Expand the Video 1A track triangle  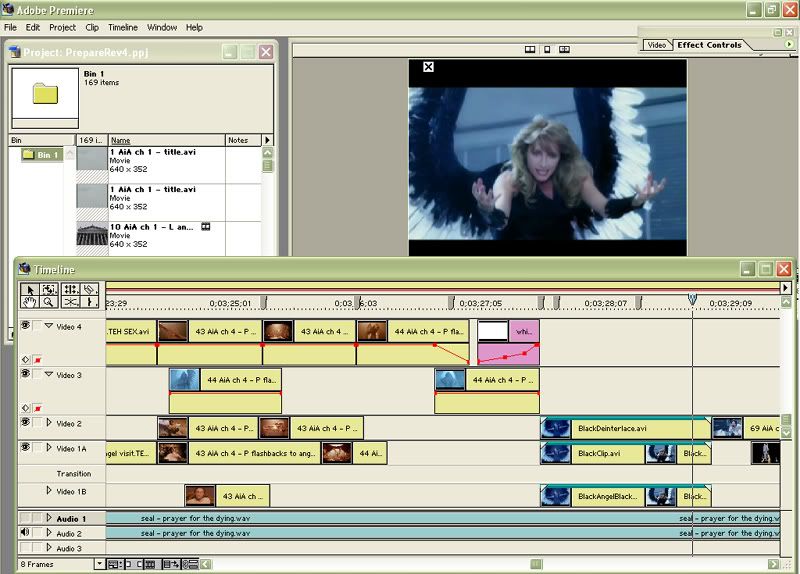coord(49,447)
